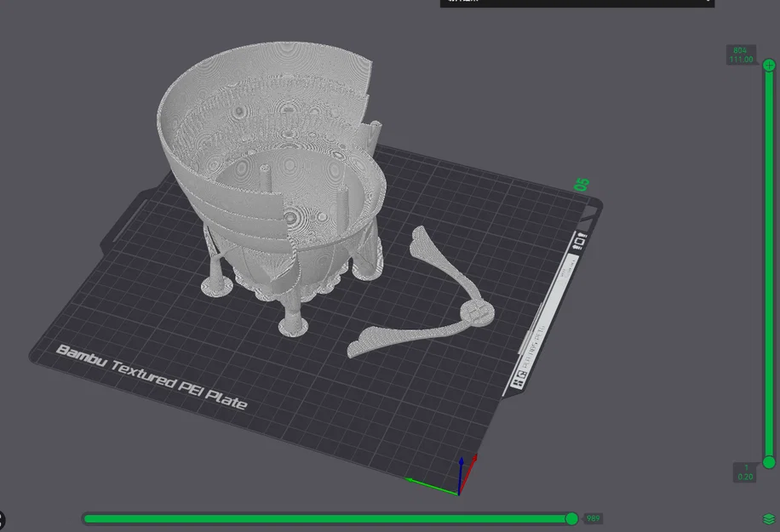The image size is (780, 532).
Task: Click the layer value label reading 804 111.00
Action: (x=741, y=54)
